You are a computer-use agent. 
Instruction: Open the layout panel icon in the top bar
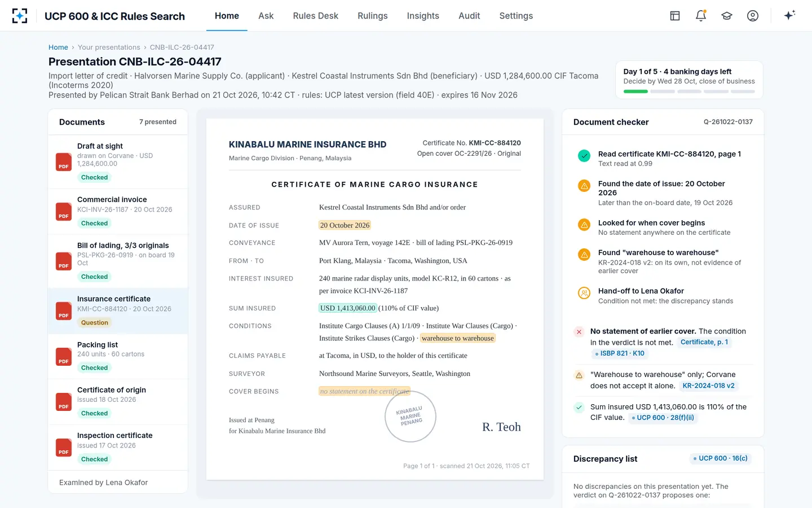(675, 16)
